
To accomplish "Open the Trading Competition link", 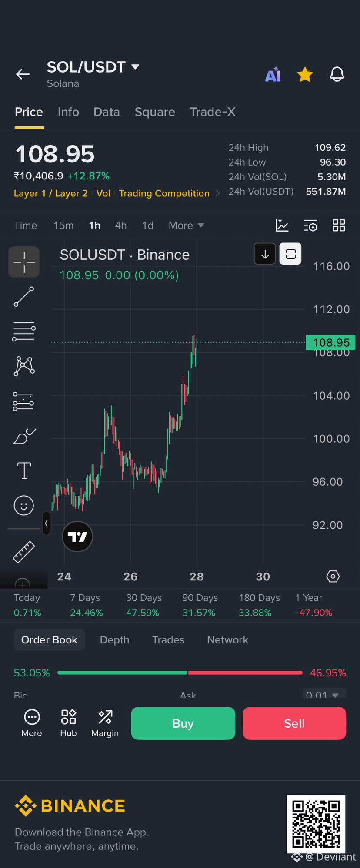I will coord(164,193).
